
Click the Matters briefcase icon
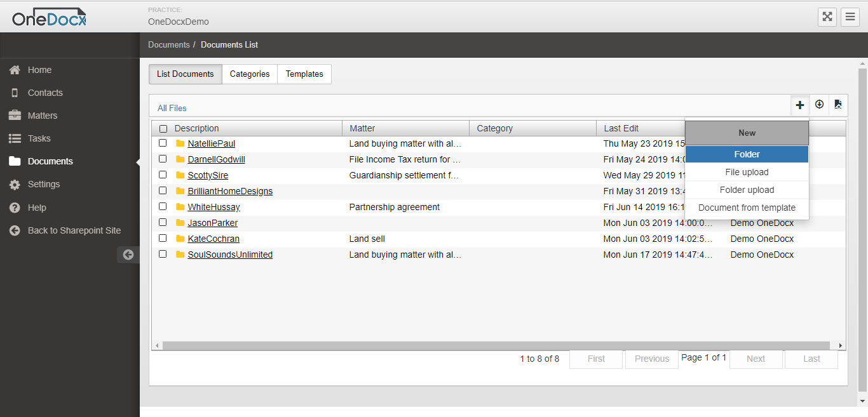coord(15,116)
